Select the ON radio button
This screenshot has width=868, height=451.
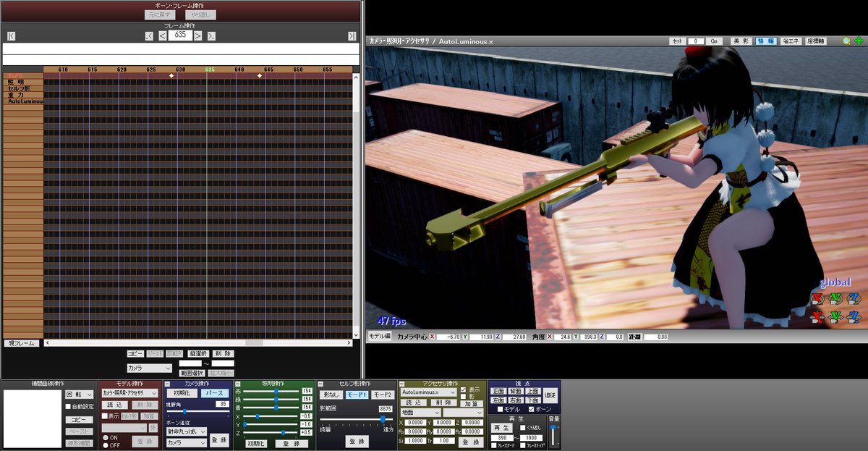point(105,437)
